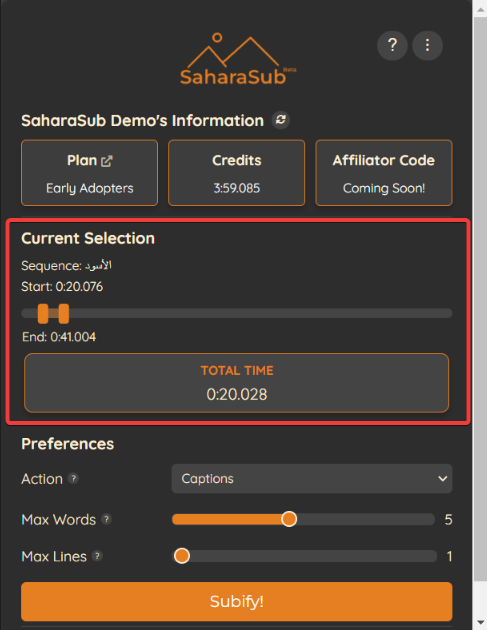
Task: Click the start handle of the selection range slider
Action: (43, 313)
